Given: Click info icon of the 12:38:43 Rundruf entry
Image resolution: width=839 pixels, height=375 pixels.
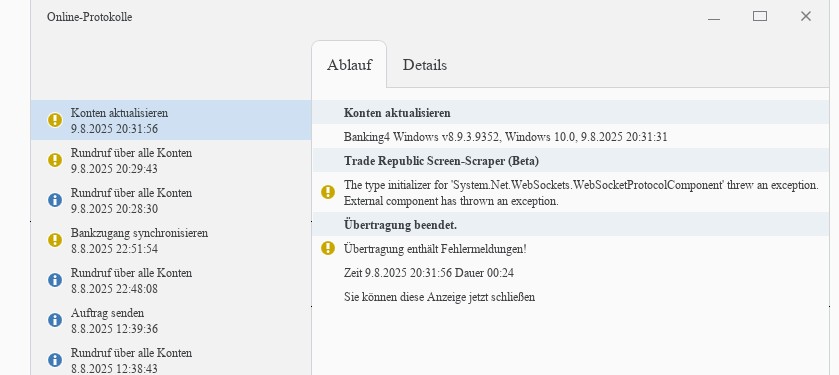Looking at the screenshot, I should 55,360.
